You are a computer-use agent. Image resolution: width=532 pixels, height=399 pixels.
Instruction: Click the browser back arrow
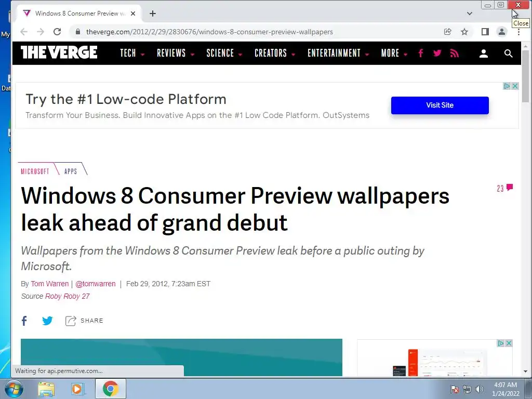tap(24, 32)
